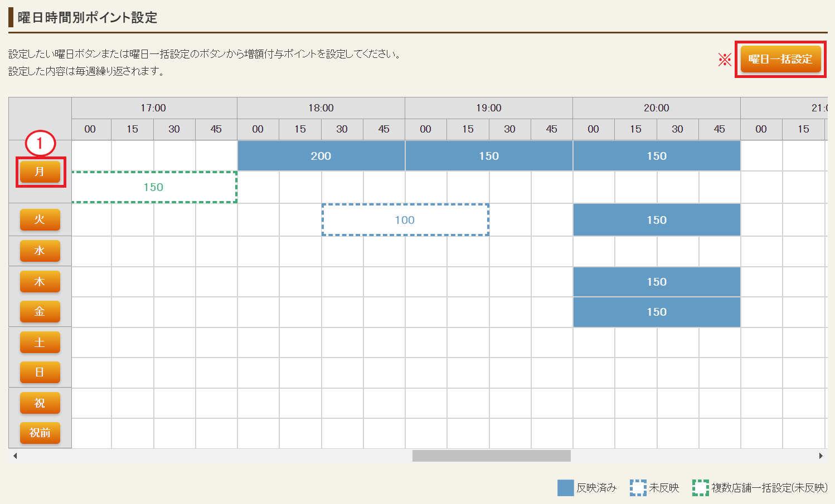The width and height of the screenshot is (835, 504).
Task: Click Monday's 150-point block at 19:00
Action: coord(489,156)
